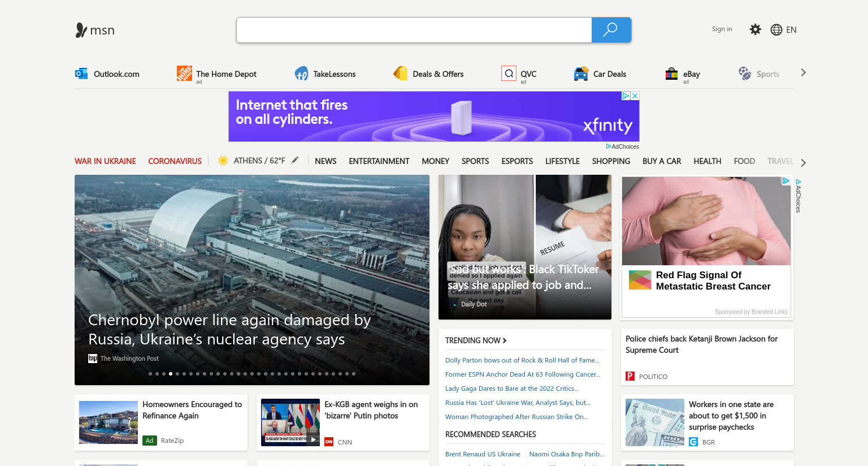Open the Red Flag Metastatic Breast Cancer ad

(713, 281)
